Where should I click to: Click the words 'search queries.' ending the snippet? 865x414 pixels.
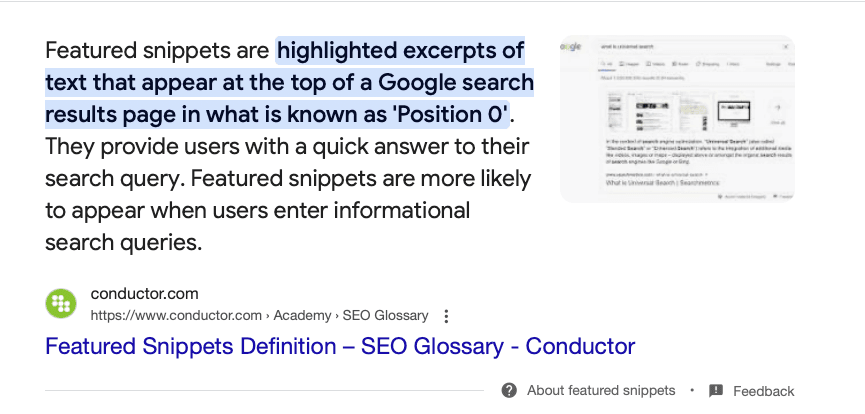(124, 243)
